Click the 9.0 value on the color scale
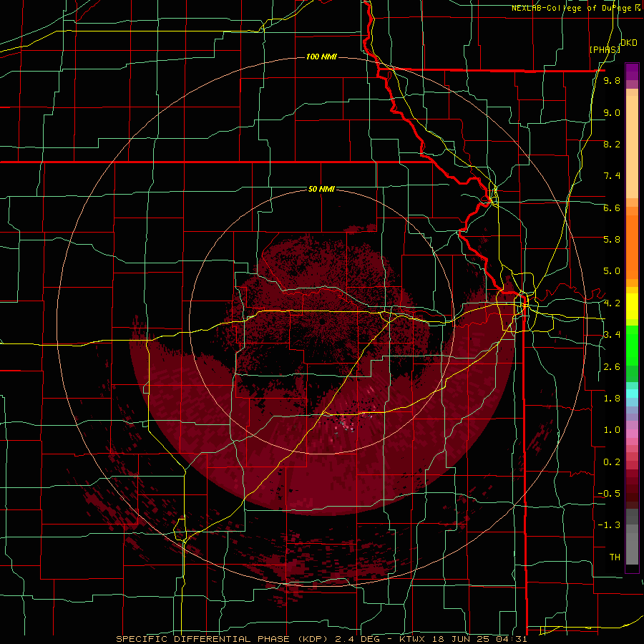The image size is (644, 644). [612, 112]
